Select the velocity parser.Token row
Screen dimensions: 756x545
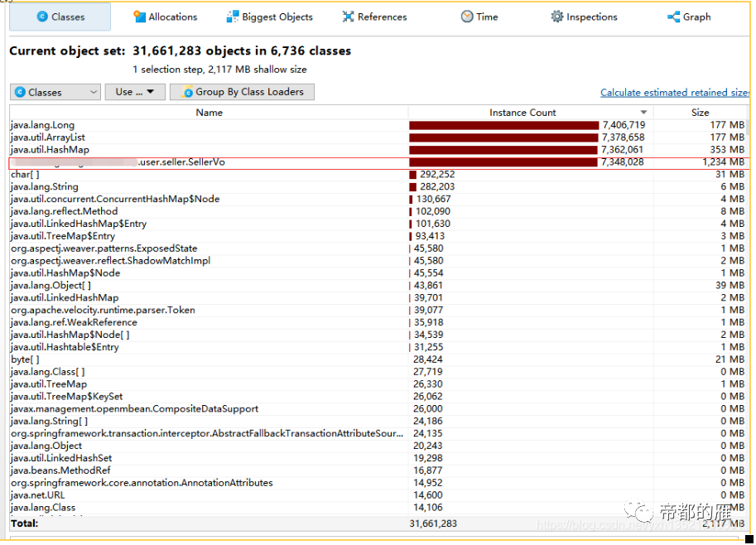(378, 310)
